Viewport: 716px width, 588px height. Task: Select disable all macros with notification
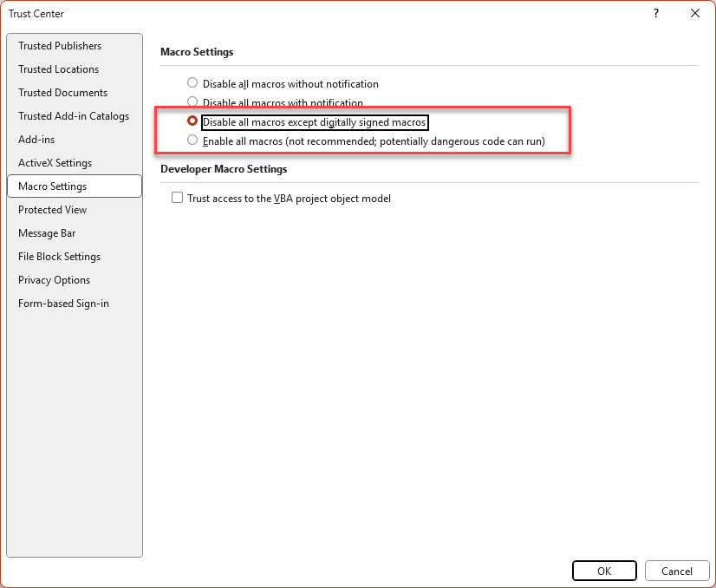tap(192, 101)
